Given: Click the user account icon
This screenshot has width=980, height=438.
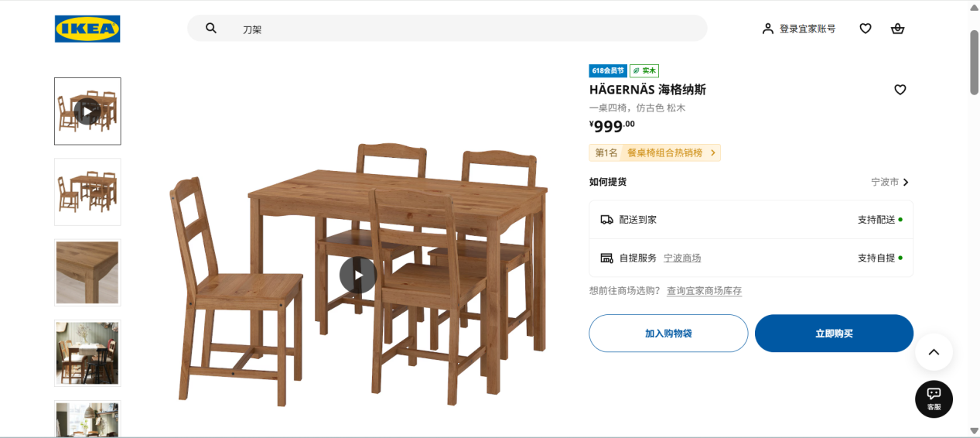Looking at the screenshot, I should (x=767, y=29).
